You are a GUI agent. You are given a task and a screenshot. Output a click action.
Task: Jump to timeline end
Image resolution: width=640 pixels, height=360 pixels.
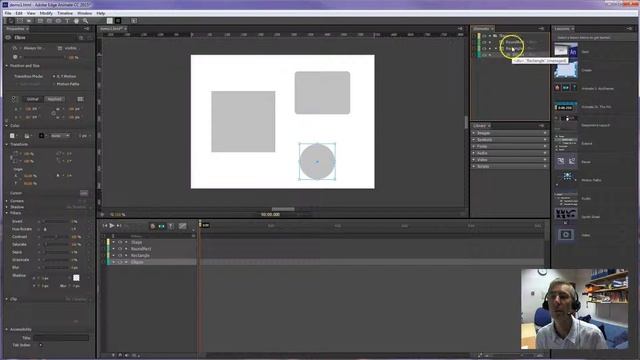coord(119,225)
